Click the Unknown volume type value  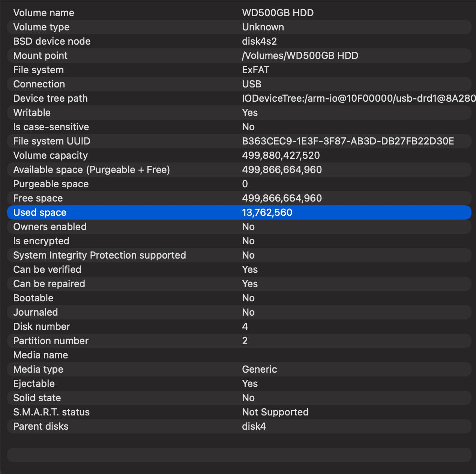coord(263,27)
